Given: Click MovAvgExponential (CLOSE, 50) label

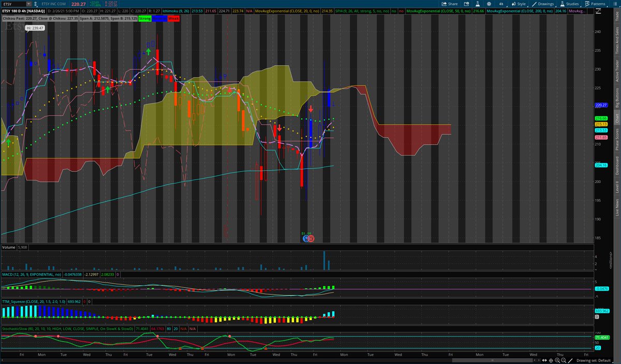Looking at the screenshot, I should (438, 11).
